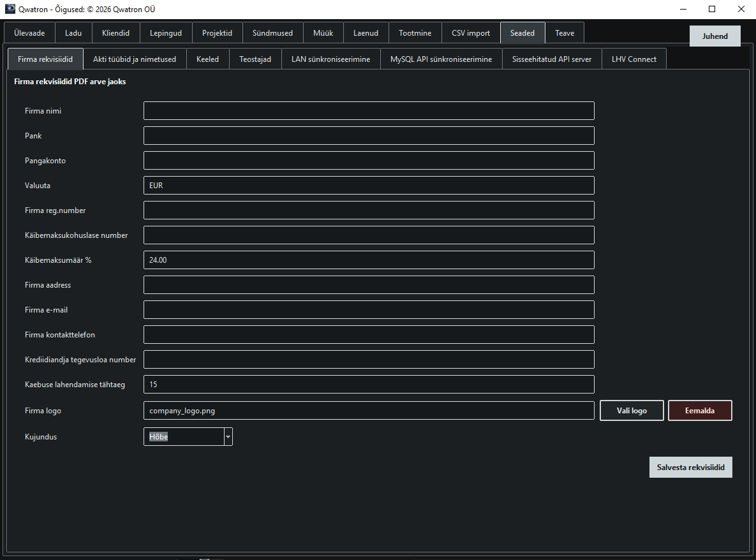Select the Firma rekvisiidid sub-tab
756x560 pixels.
(x=45, y=59)
